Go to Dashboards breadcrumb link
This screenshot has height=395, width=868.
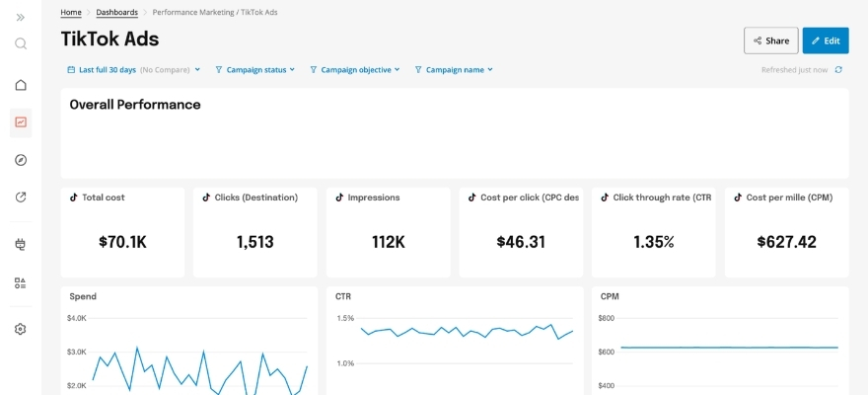[x=116, y=12]
